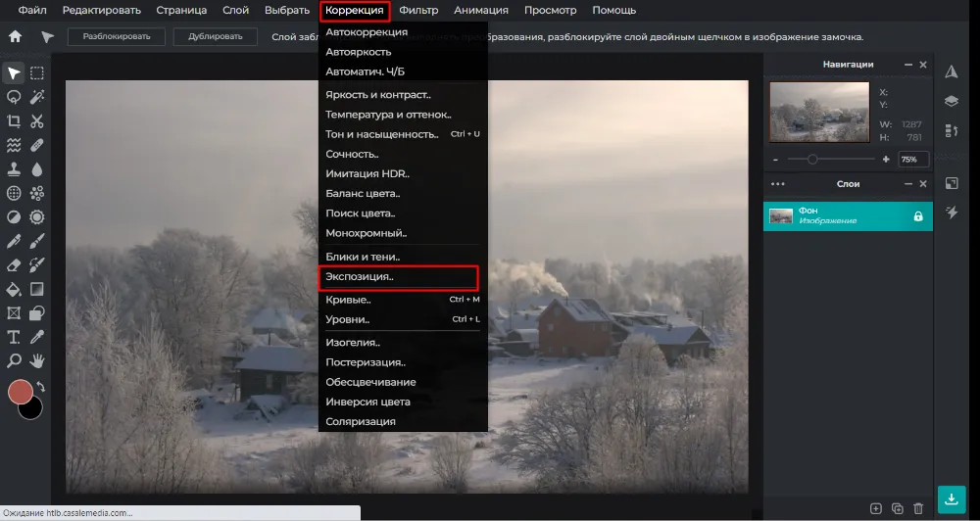Image resolution: width=980 pixels, height=521 pixels.
Task: Select the Frame crossed-box tool
Action: point(13,313)
